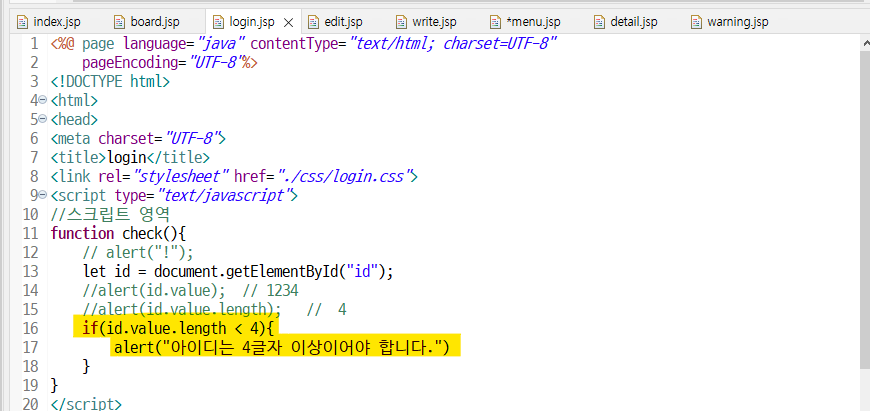This screenshot has width=870, height=411.
Task: Click the vertical scrollbar thumb
Action: pyautogui.click(x=866, y=208)
